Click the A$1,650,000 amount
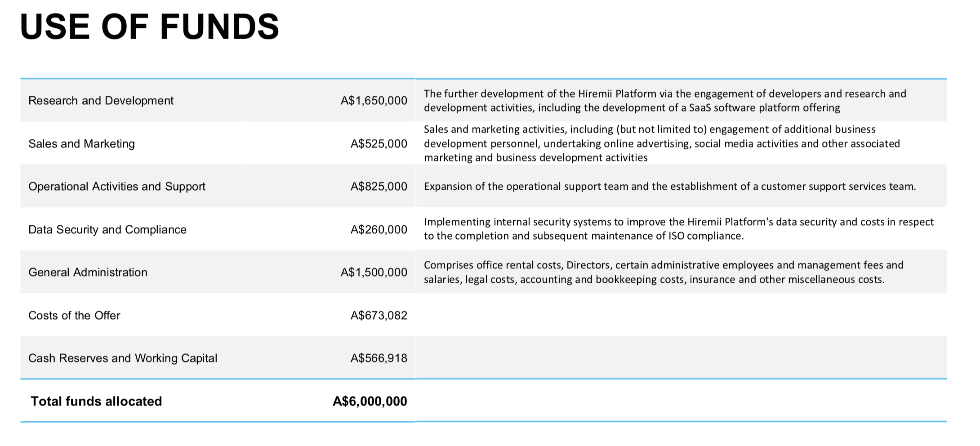Screen dimensions: 980x446 (374, 100)
